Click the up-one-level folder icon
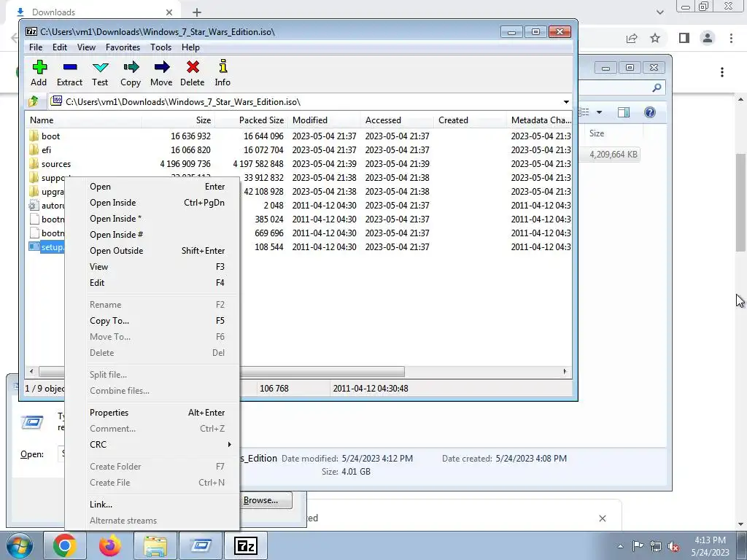This screenshot has height=560, width=747. pos(34,101)
